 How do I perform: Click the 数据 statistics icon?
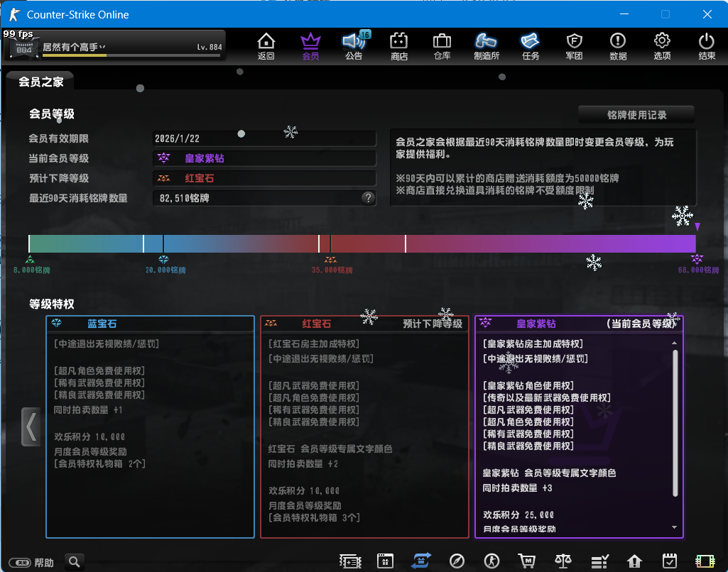618,45
